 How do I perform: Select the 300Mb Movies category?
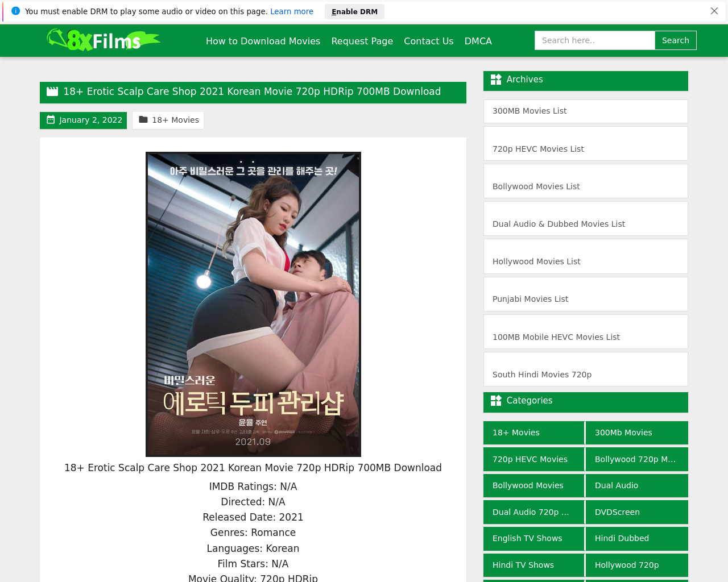(637, 433)
